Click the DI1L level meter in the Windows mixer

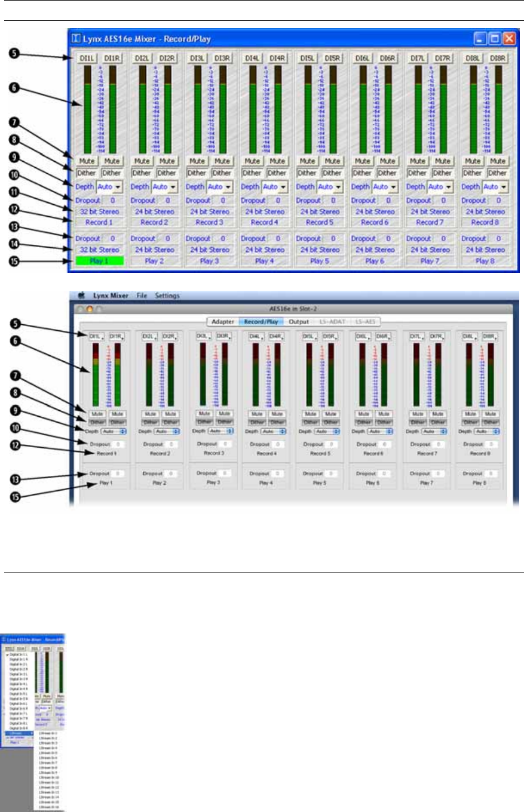point(87,109)
